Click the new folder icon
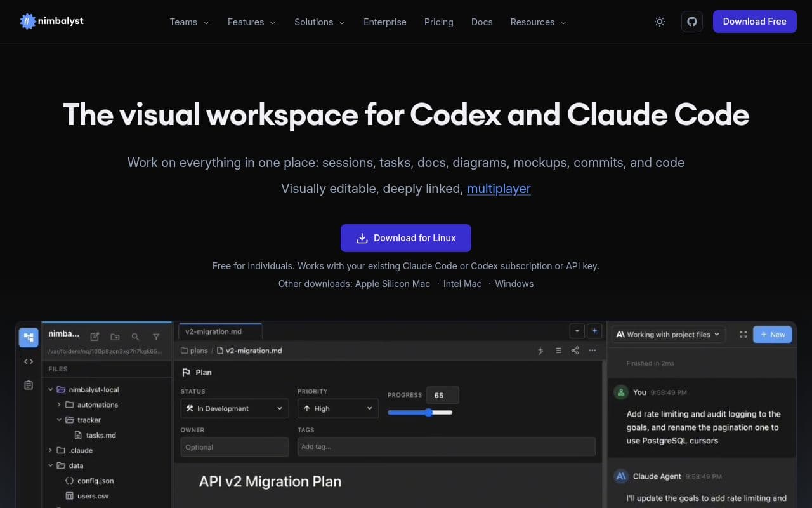The height and width of the screenshot is (508, 812). point(115,337)
